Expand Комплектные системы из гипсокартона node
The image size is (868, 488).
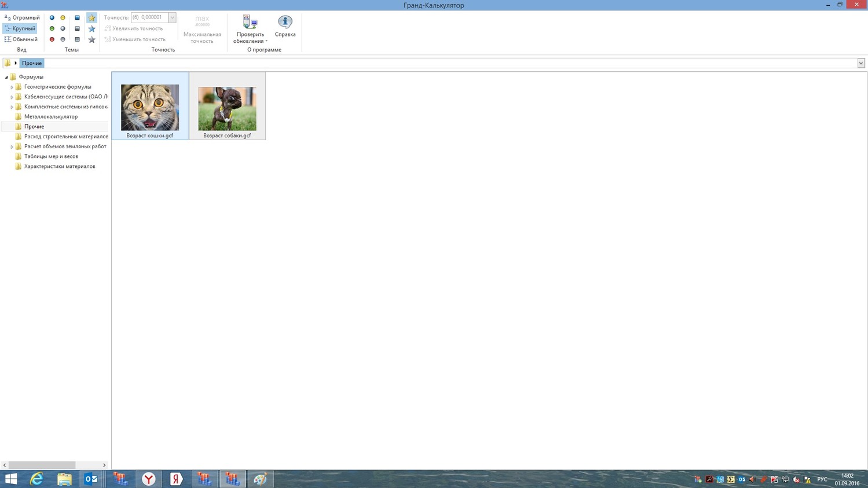point(12,107)
